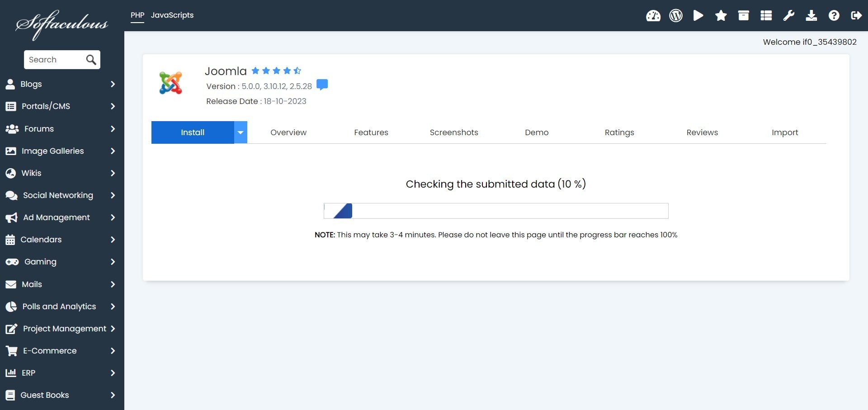Open settings with the wrench icon
Screen dimensions: 868x410
pyautogui.click(x=788, y=16)
